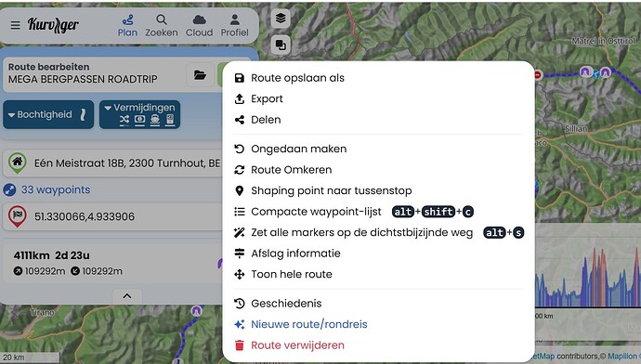
Task: Open the Bochtigheid dropdown
Action: [48, 115]
